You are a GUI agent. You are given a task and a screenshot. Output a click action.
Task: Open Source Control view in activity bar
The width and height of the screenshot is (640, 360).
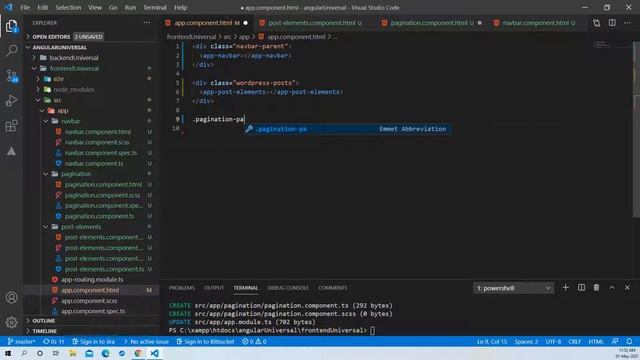[x=11, y=76]
